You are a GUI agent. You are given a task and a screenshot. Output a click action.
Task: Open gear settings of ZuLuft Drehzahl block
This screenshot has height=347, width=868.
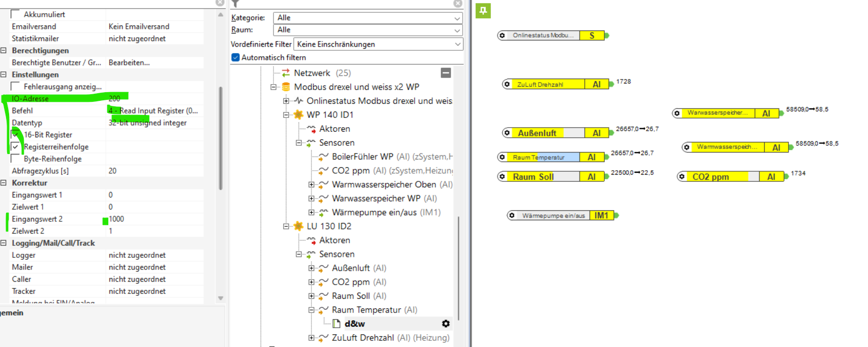click(x=507, y=84)
